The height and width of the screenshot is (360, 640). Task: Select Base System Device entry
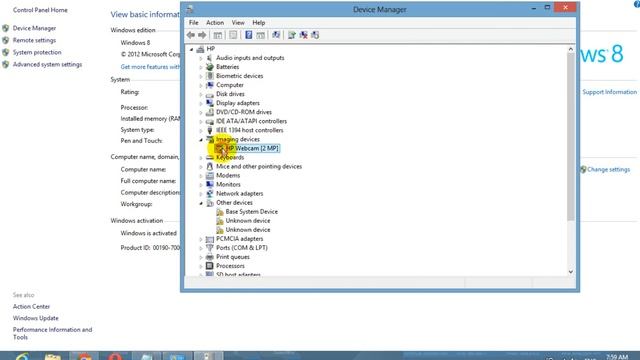pos(251,211)
